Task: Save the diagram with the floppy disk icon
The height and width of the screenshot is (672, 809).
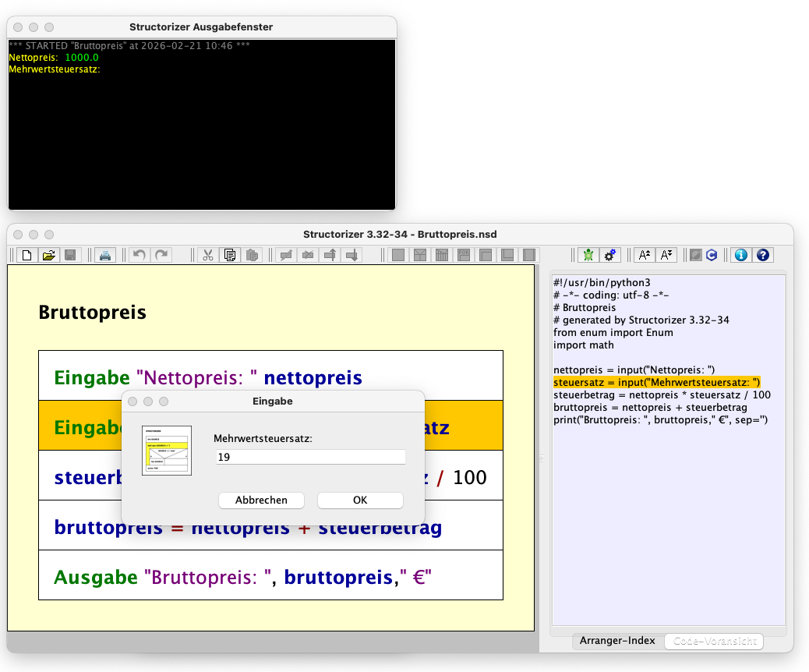Action: [71, 255]
